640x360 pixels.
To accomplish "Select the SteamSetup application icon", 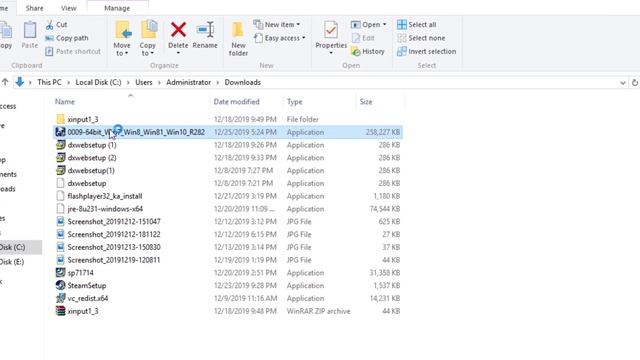I will coord(60,285).
